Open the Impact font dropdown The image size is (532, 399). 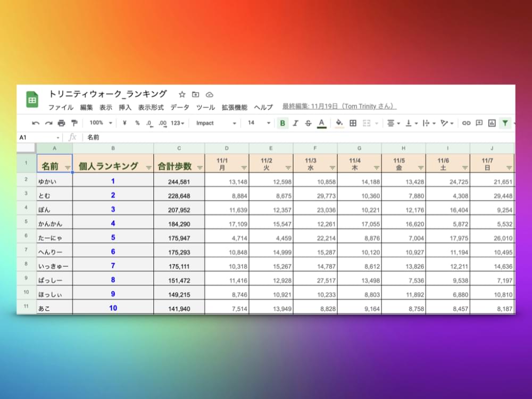(216, 123)
